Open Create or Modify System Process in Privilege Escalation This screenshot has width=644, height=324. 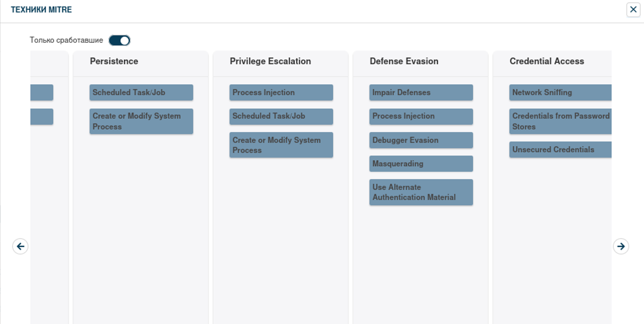click(281, 145)
